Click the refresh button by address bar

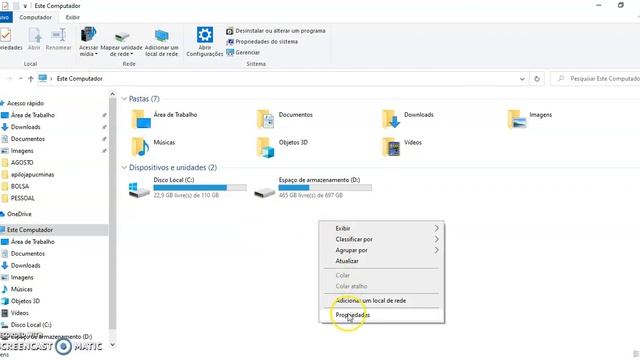537,79
